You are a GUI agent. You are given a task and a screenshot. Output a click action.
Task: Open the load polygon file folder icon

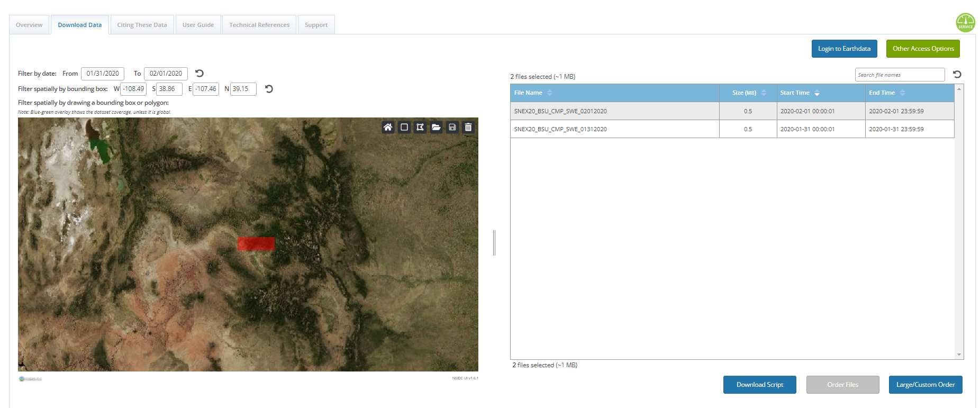(436, 127)
